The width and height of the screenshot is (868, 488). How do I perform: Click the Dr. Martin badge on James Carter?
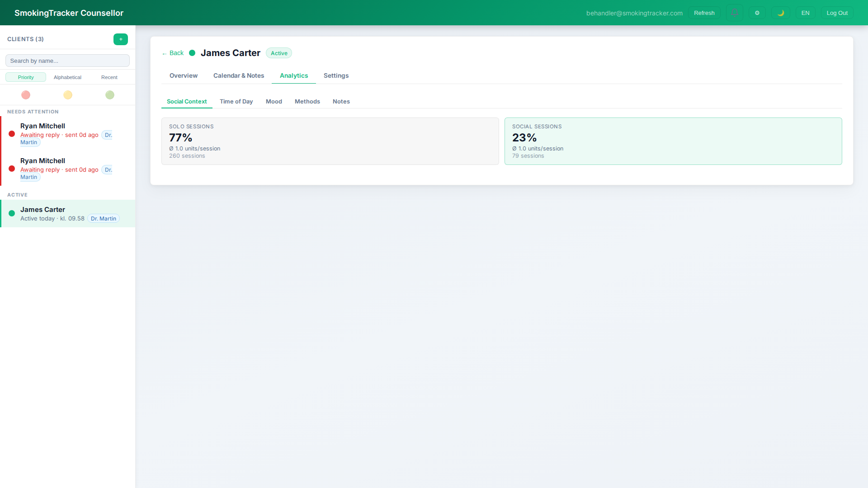pos(103,218)
